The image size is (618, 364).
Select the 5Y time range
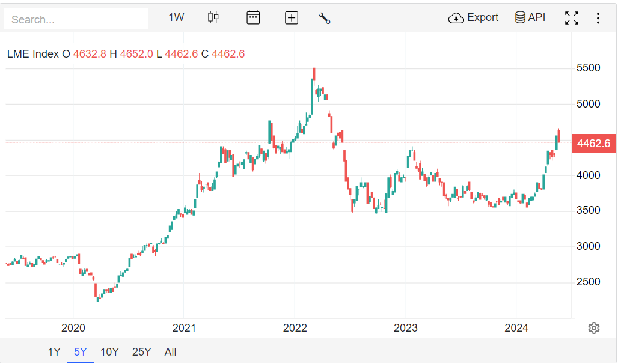click(x=80, y=352)
